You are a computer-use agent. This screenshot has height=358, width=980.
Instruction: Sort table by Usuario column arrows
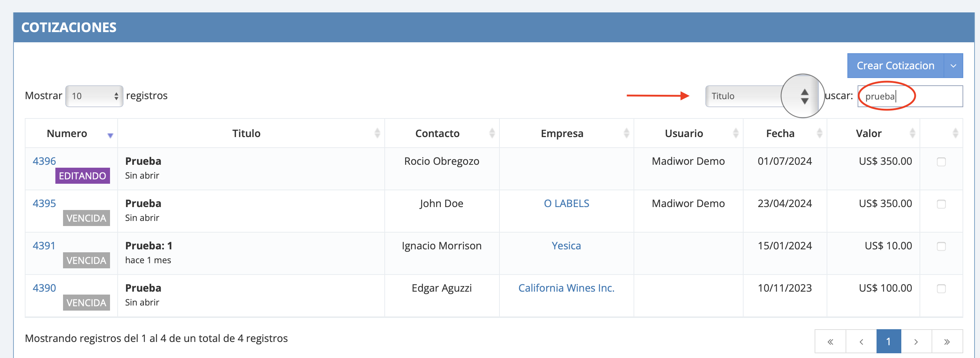pyautogui.click(x=736, y=133)
